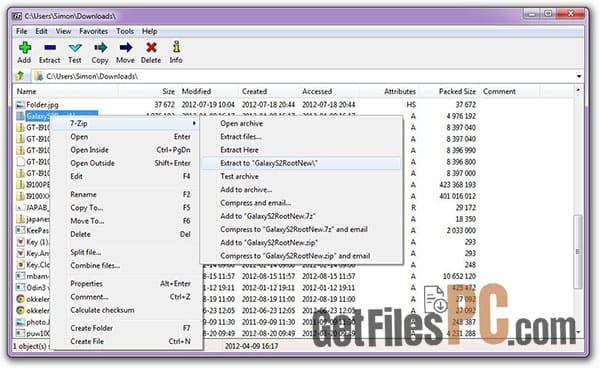The width and height of the screenshot is (600, 368).
Task: Choose Extract Here option
Action: [x=239, y=150]
